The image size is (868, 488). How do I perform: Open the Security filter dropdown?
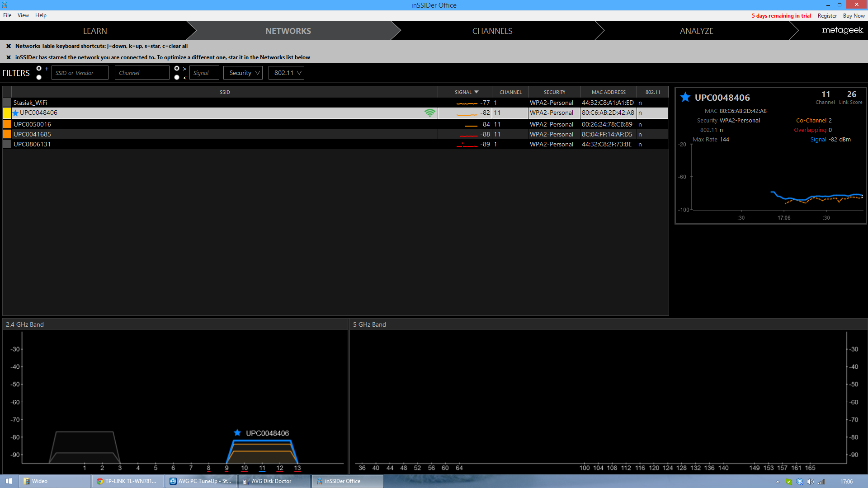(243, 73)
